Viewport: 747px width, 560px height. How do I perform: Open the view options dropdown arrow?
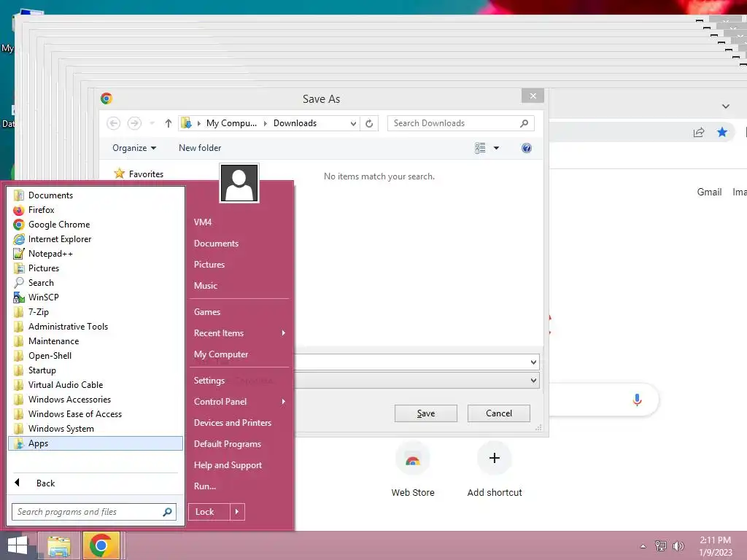[496, 148]
